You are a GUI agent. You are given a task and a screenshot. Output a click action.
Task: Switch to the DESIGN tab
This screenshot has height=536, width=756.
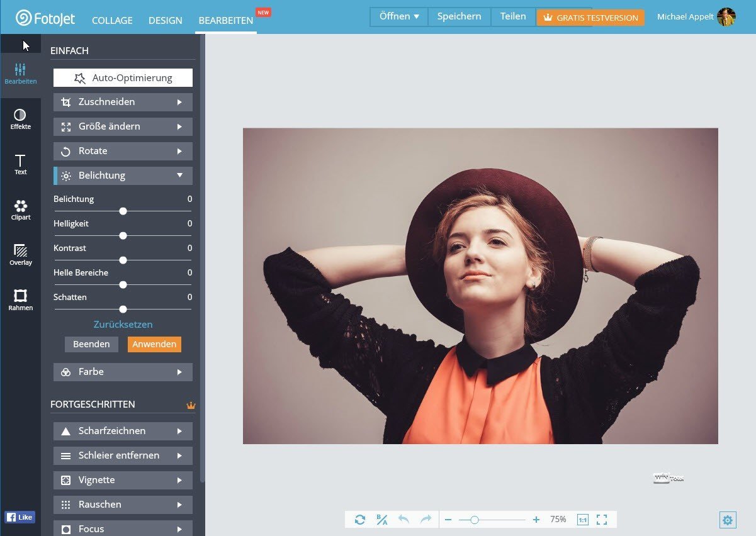166,20
